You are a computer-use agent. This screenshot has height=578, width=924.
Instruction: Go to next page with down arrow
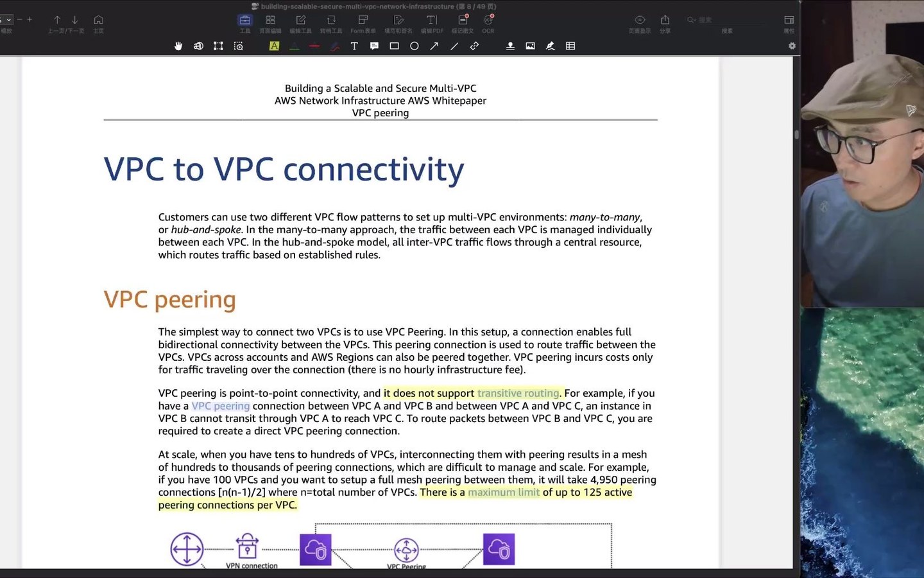click(x=75, y=20)
